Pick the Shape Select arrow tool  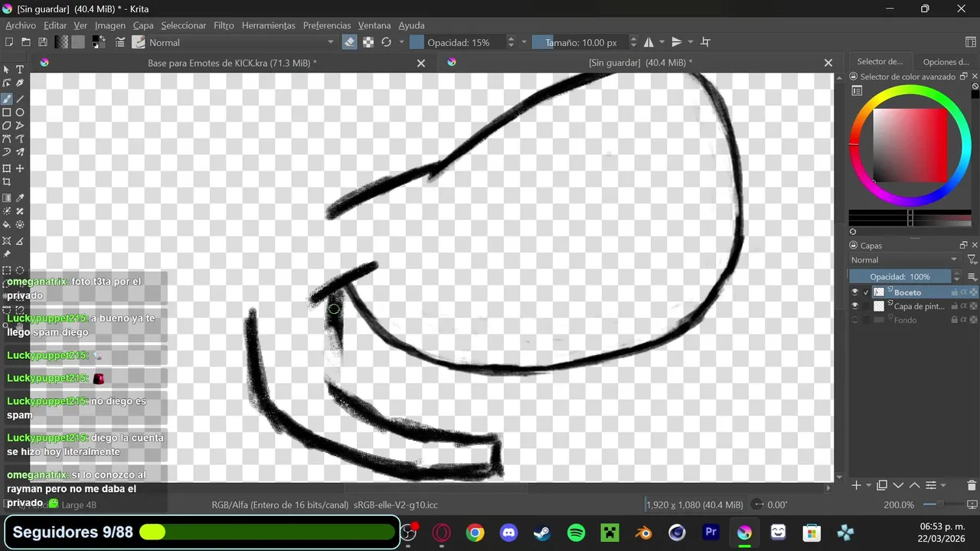pos(7,70)
